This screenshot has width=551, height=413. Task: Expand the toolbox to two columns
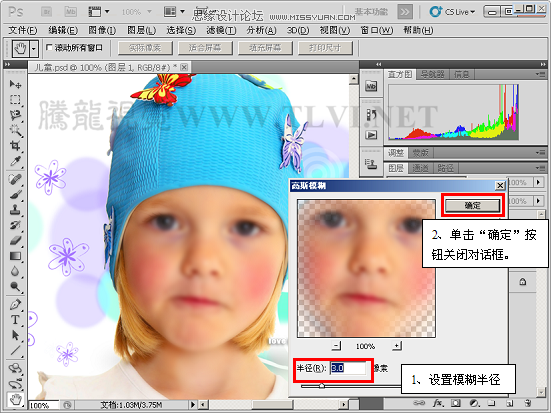[x=7, y=64]
